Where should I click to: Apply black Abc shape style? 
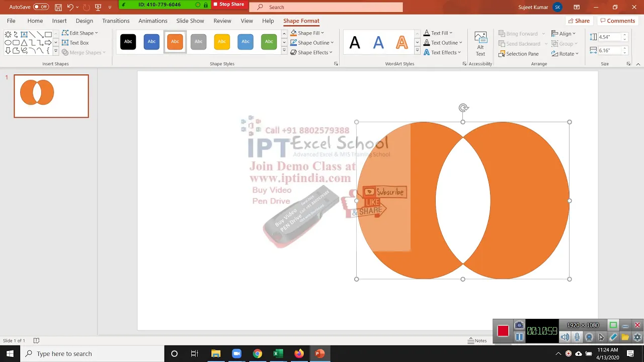pos(128,42)
